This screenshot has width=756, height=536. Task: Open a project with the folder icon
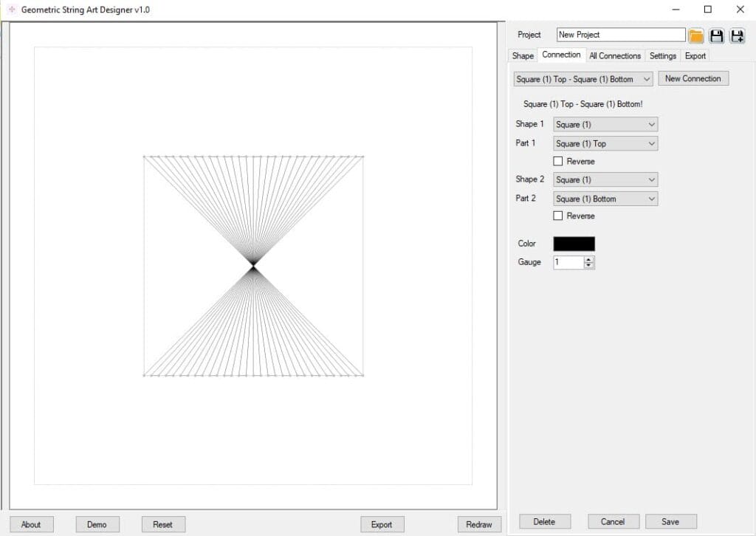pos(696,35)
